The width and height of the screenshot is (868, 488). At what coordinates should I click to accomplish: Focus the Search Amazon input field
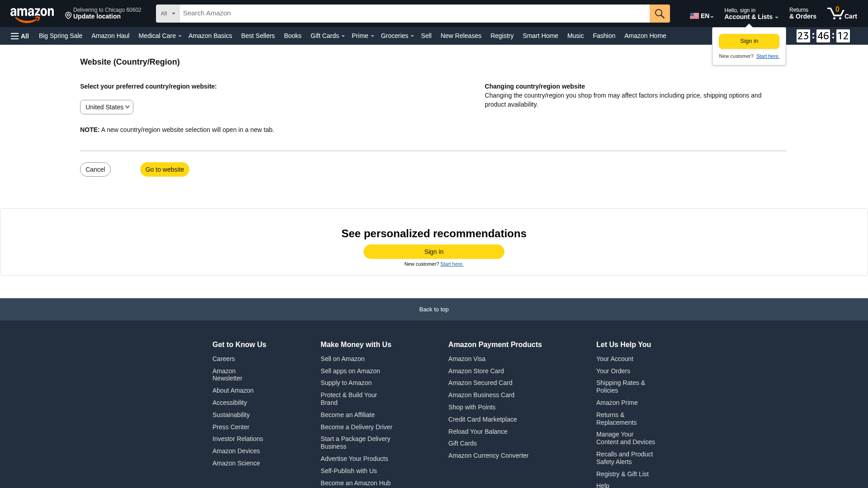415,14
